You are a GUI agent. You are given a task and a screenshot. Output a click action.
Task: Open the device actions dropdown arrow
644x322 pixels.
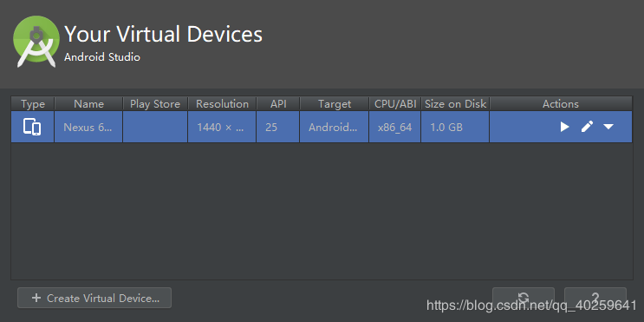[x=608, y=127]
